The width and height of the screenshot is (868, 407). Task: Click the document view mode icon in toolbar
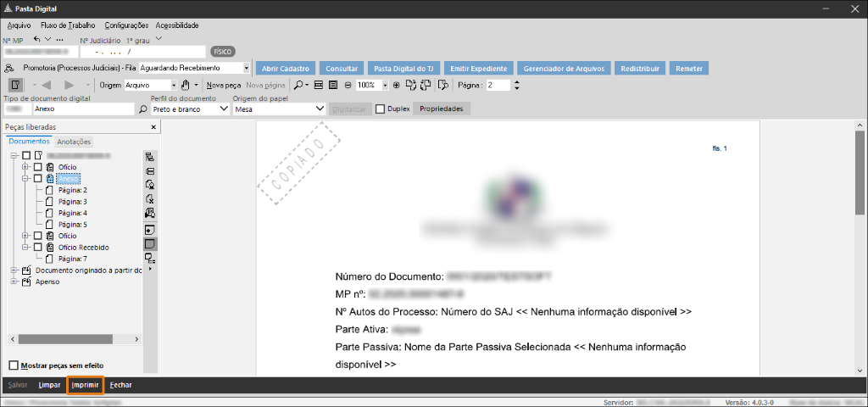pos(15,86)
